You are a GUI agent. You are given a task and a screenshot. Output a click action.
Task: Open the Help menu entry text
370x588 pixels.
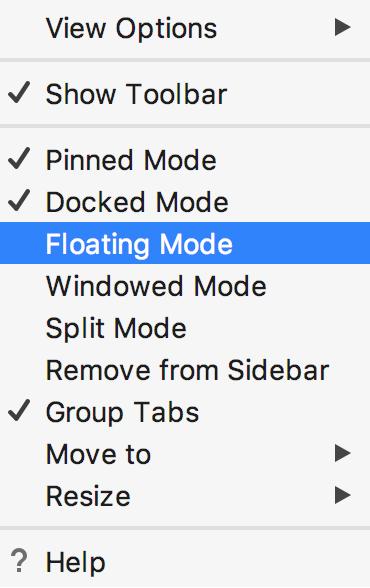pos(76,562)
